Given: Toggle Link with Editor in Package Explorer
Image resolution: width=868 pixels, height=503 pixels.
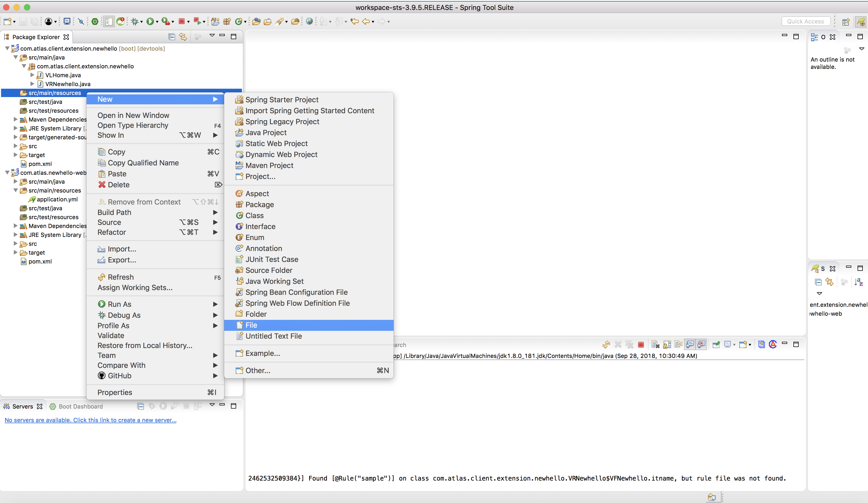Looking at the screenshot, I should click(x=183, y=37).
